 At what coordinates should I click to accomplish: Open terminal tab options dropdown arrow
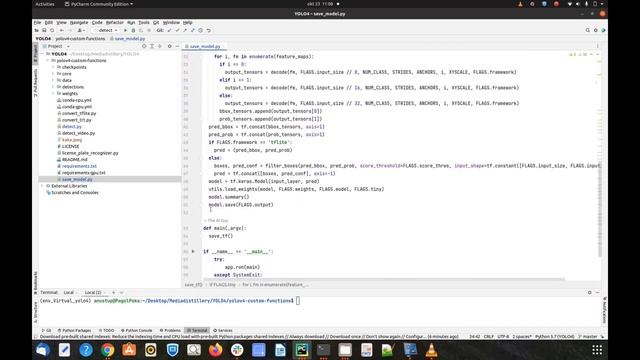tap(121, 292)
